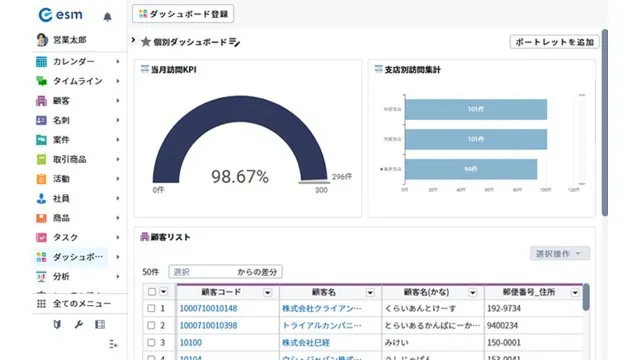Click the table layout icon in sidebar footer
The width and height of the screenshot is (640, 360).
(100, 324)
